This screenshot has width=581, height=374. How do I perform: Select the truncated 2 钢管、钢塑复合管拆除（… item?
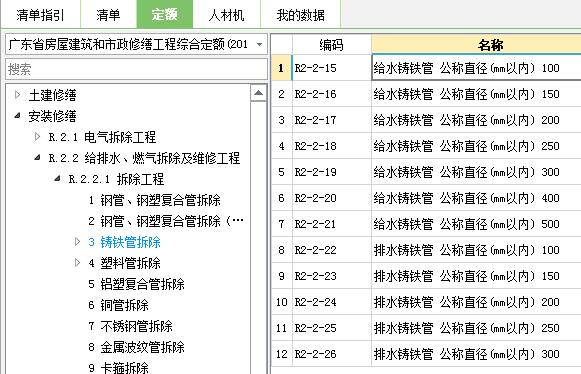click(166, 221)
